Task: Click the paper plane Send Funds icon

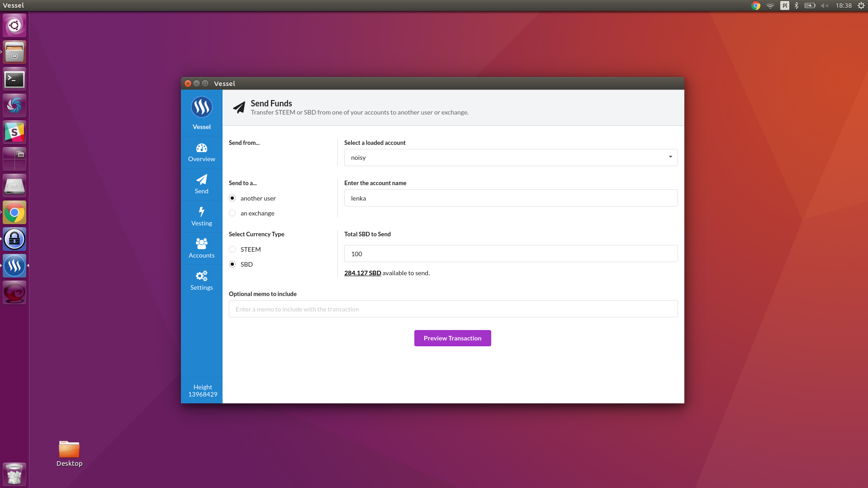Action: tap(239, 107)
